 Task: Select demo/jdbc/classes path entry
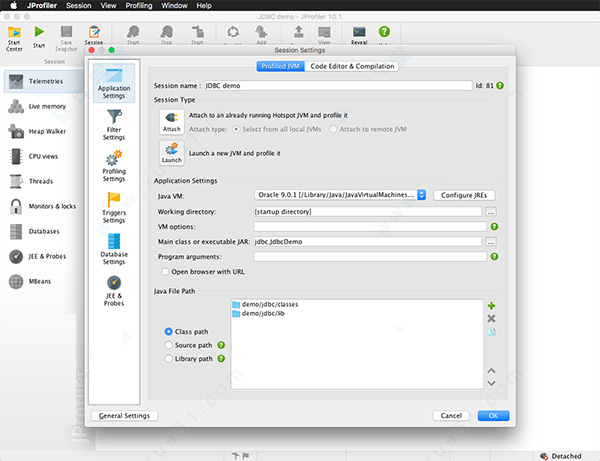click(x=265, y=305)
